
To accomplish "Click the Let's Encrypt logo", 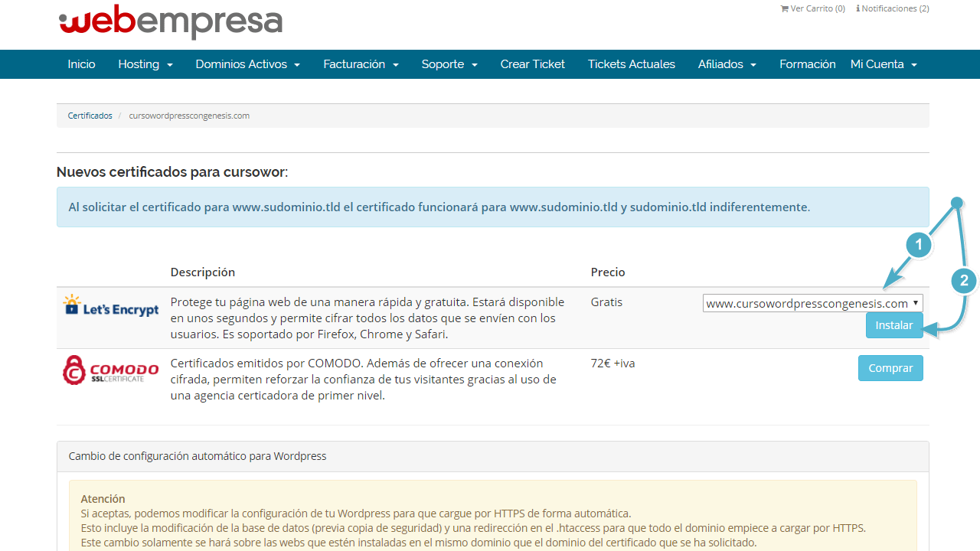I will coord(111,305).
